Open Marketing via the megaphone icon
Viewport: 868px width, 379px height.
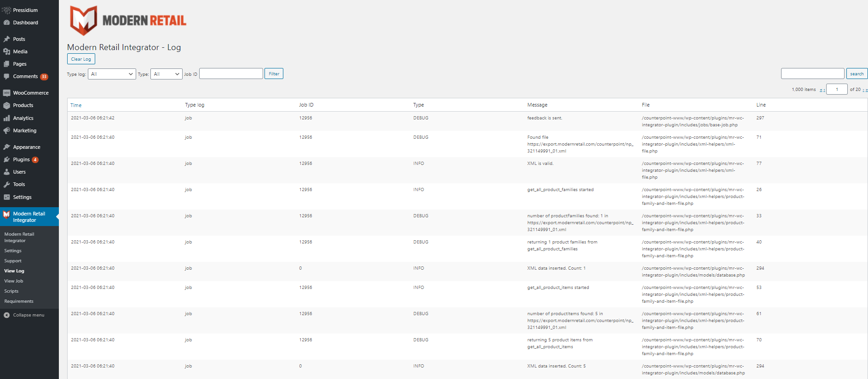6,130
